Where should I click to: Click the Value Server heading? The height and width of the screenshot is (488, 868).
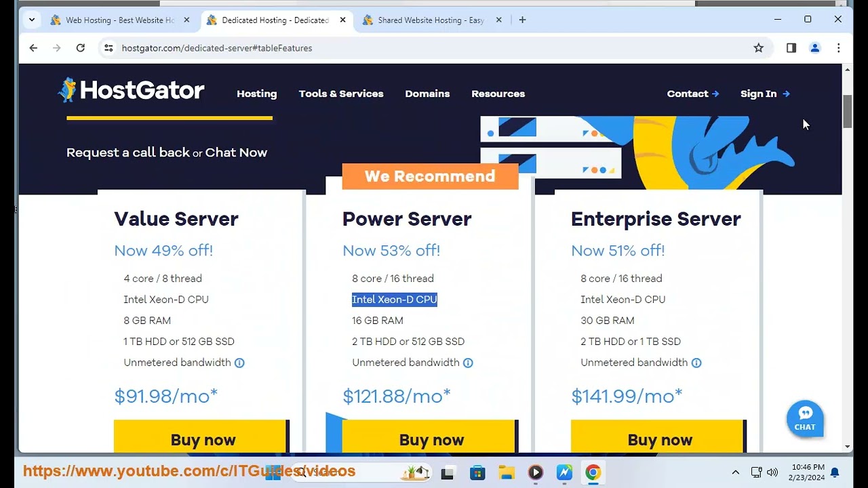176,219
